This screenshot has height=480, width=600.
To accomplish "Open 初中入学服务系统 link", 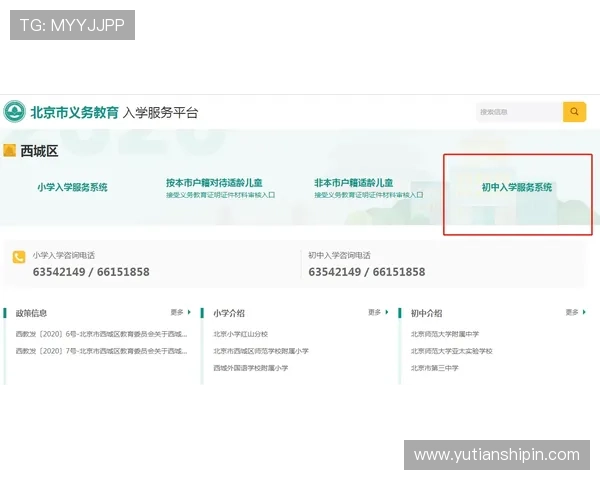I will [x=517, y=187].
